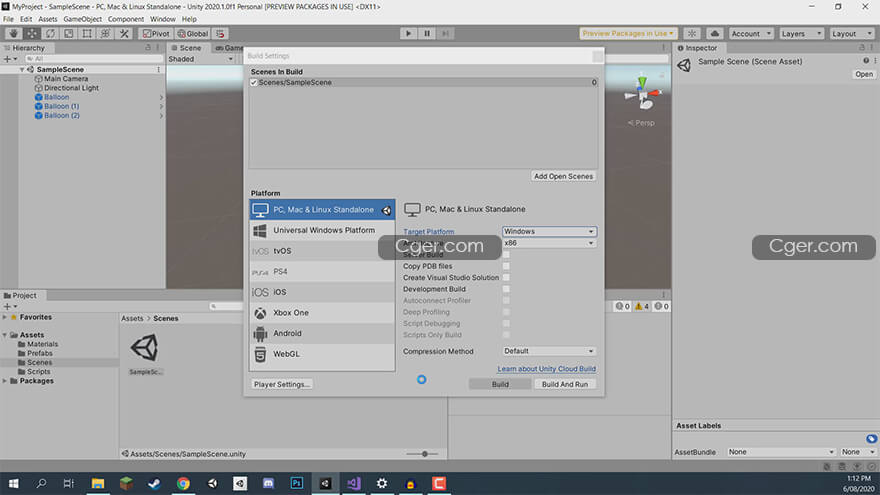Open Discord from the taskbar
Image resolution: width=880 pixels, height=495 pixels.
coord(268,483)
